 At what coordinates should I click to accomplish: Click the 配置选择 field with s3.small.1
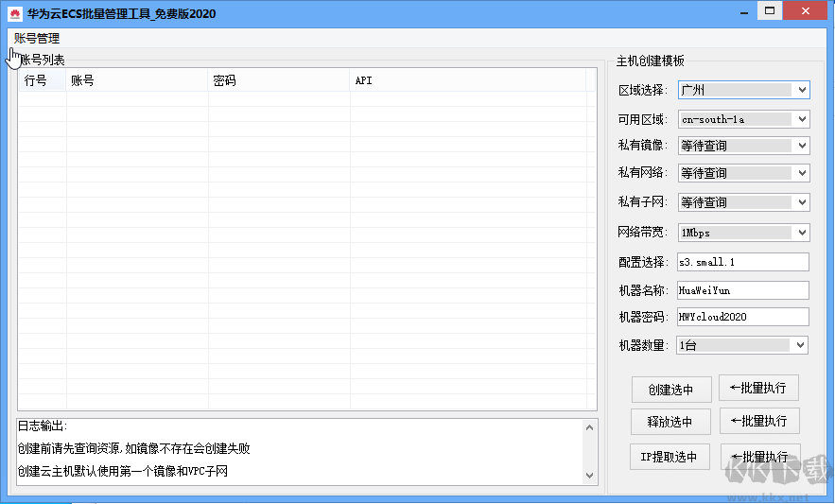pyautogui.click(x=743, y=262)
